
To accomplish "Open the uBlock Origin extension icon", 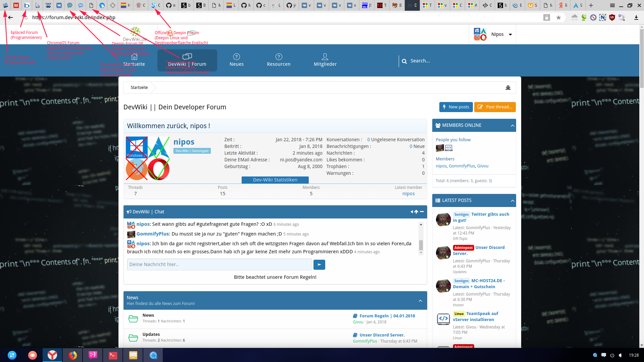I will pyautogui.click(x=612, y=17).
